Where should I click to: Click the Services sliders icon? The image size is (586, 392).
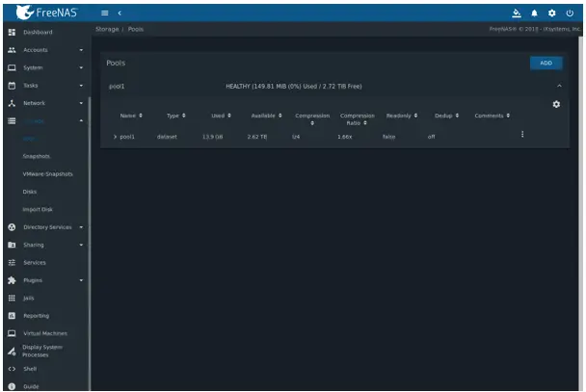pyautogui.click(x=12, y=262)
